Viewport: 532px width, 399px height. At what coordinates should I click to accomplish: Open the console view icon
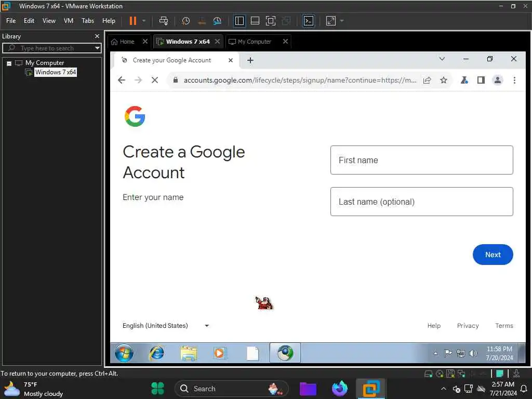coord(308,21)
